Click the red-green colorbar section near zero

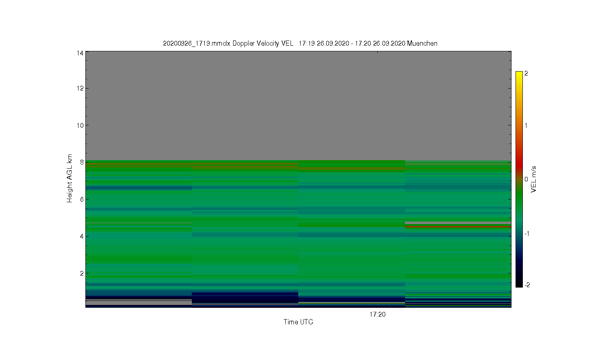tap(519, 179)
